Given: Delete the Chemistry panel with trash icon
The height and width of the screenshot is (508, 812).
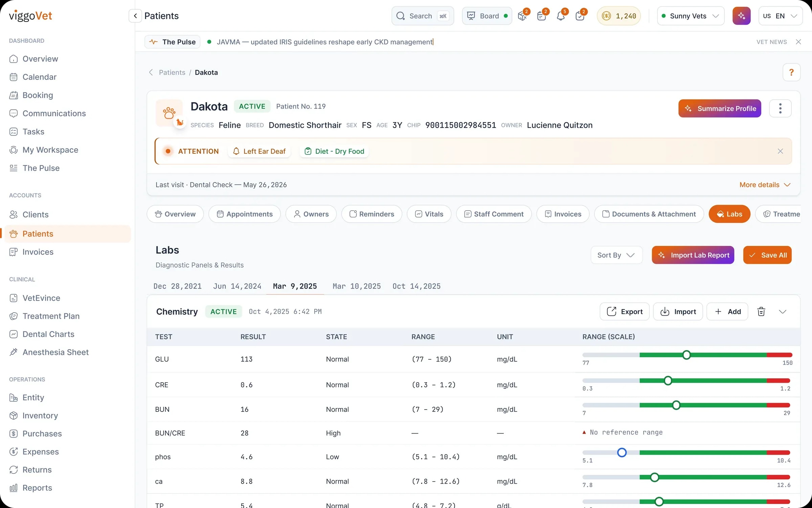Looking at the screenshot, I should click(x=761, y=312).
